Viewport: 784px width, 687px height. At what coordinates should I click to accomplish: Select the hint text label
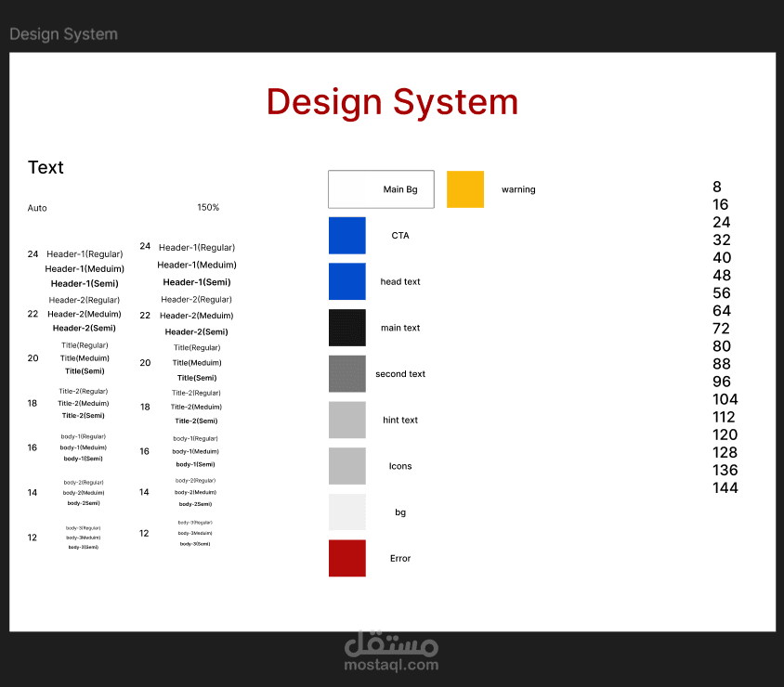point(400,421)
